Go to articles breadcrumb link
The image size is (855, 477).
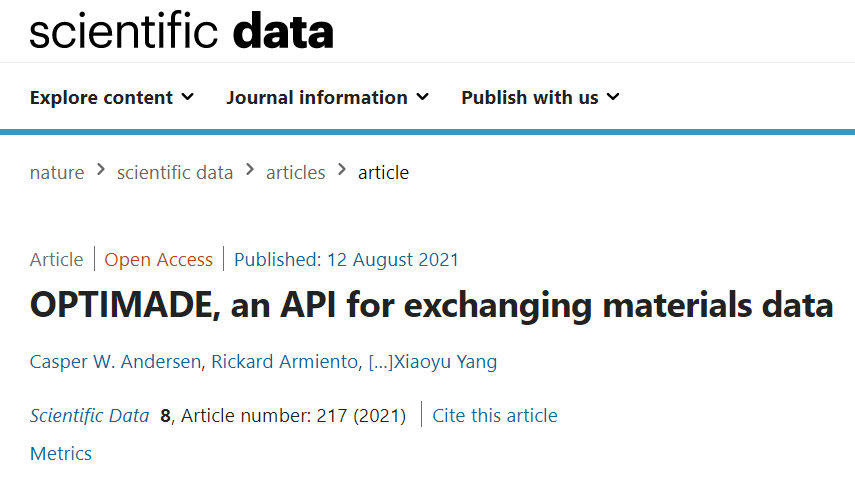coord(296,173)
